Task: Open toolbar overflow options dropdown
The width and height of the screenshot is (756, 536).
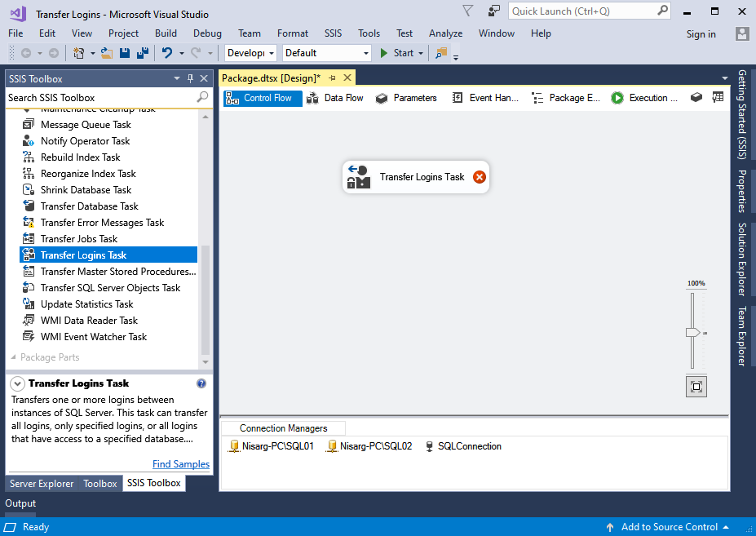Action: coord(456,57)
